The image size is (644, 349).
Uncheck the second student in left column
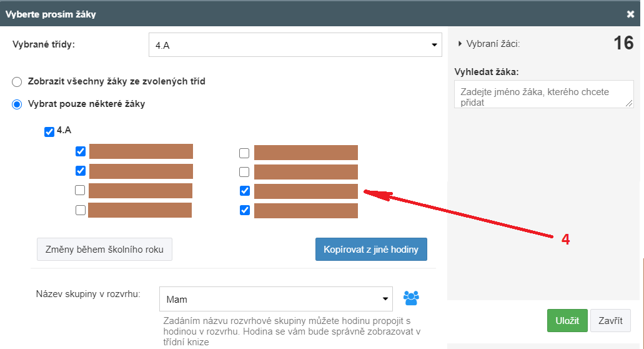pyautogui.click(x=81, y=171)
